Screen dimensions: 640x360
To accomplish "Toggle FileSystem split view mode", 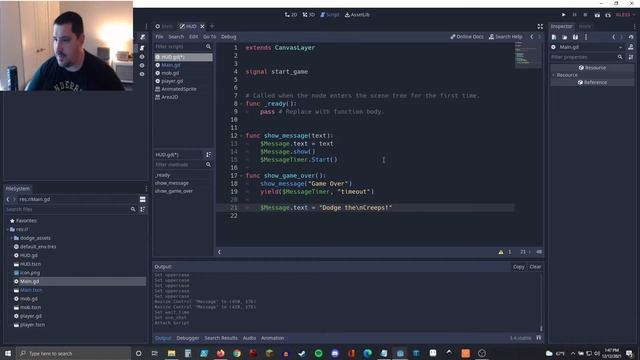I will 142,199.
